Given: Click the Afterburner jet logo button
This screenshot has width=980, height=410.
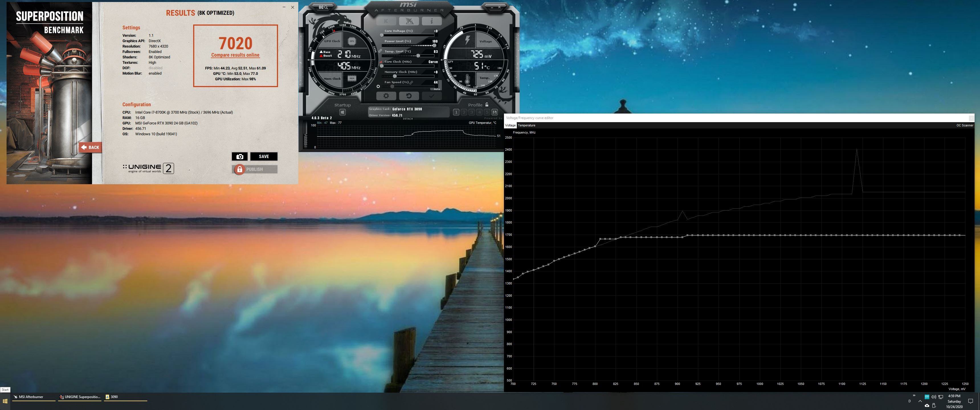Looking at the screenshot, I should click(x=409, y=21).
